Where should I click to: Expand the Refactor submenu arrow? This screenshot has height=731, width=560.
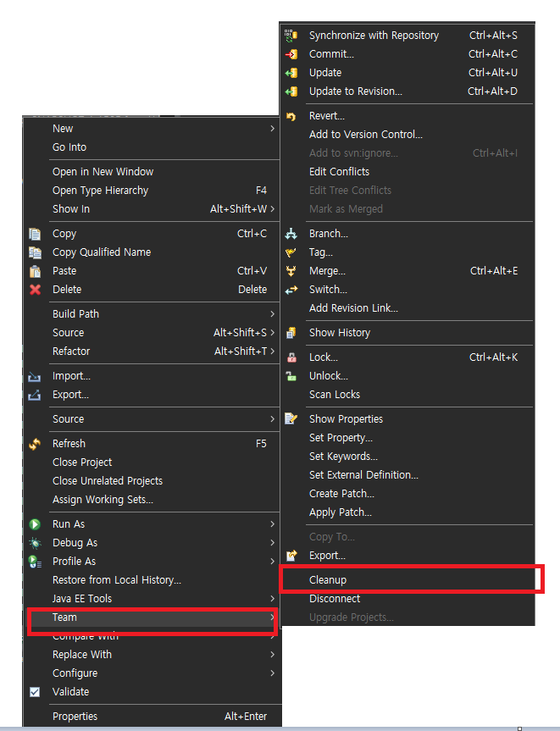[272, 351]
